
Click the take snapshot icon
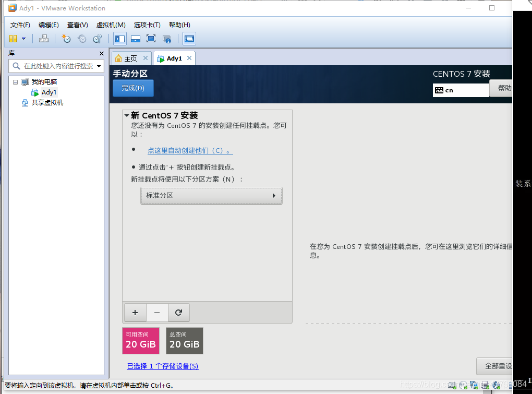[x=66, y=39]
